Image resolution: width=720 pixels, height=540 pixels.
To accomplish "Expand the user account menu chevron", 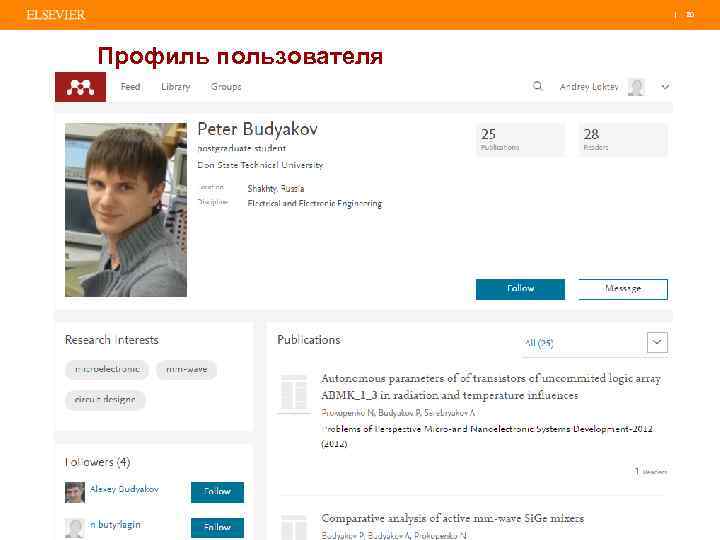I will tap(665, 87).
